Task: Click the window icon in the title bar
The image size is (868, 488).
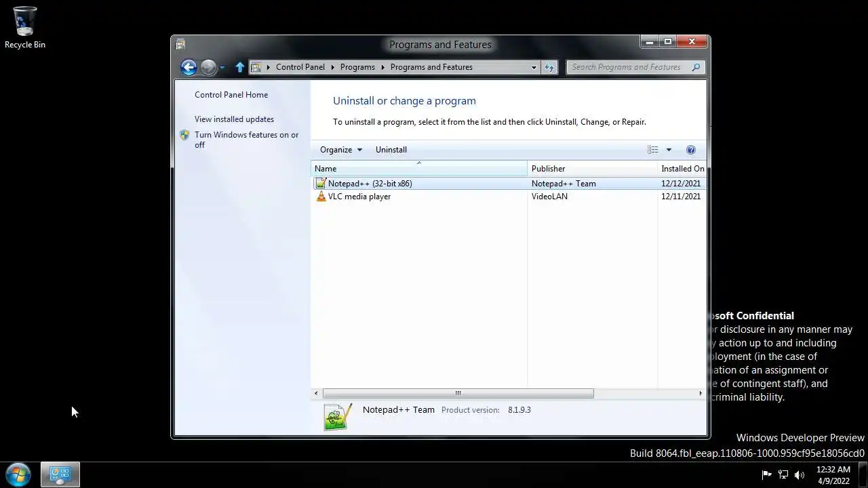Action: click(180, 45)
